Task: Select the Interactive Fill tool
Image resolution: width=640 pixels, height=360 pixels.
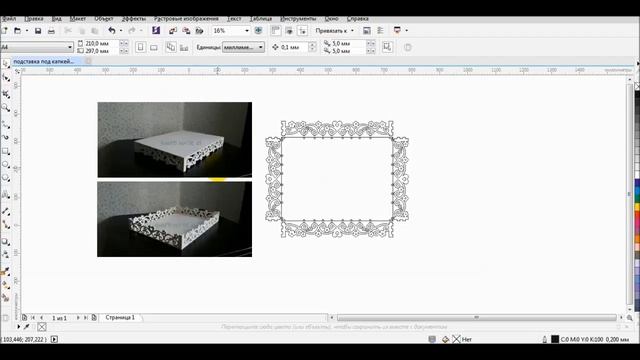Action: click(x=6, y=285)
